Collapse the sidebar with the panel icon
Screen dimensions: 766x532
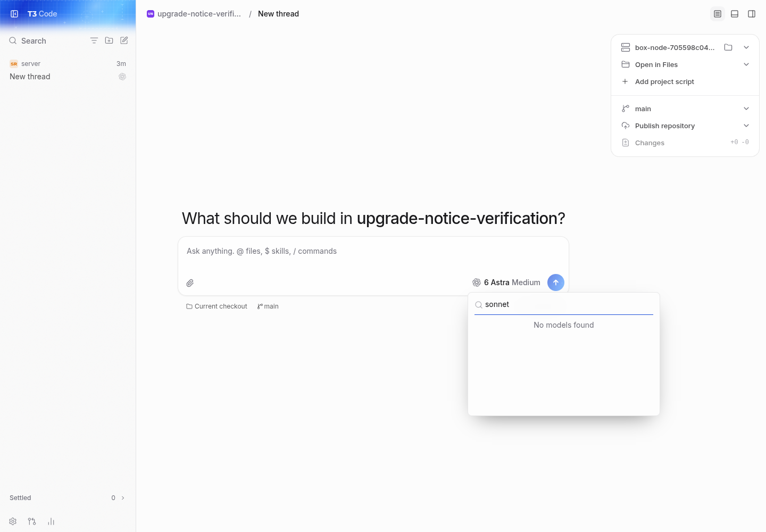tap(14, 14)
